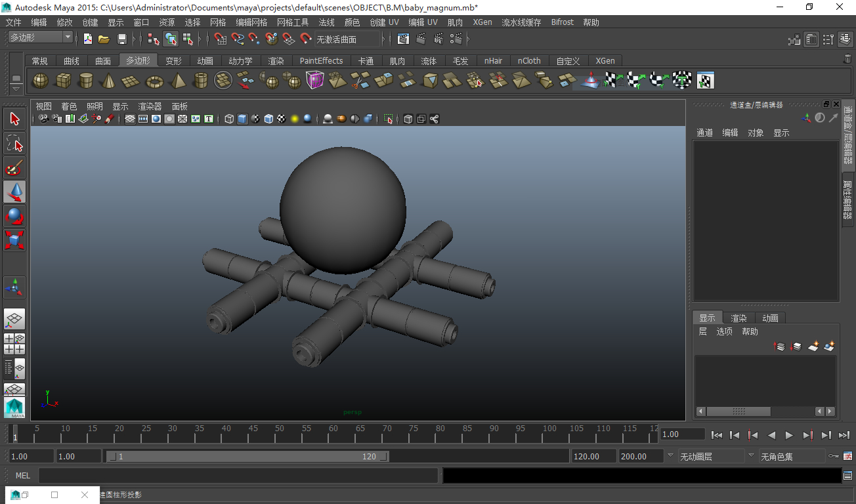Click the MEL script language label
The height and width of the screenshot is (504, 856).
coord(22,476)
